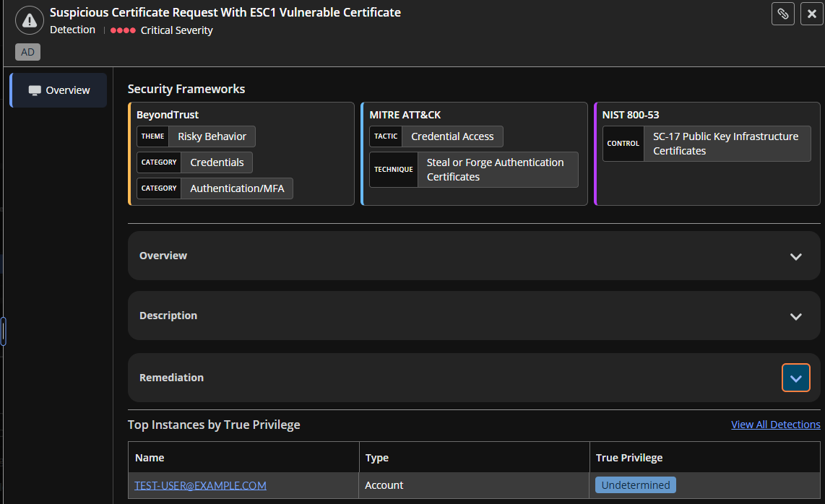Click the AD tag badge
The height and width of the screenshot is (504, 825).
(x=28, y=52)
